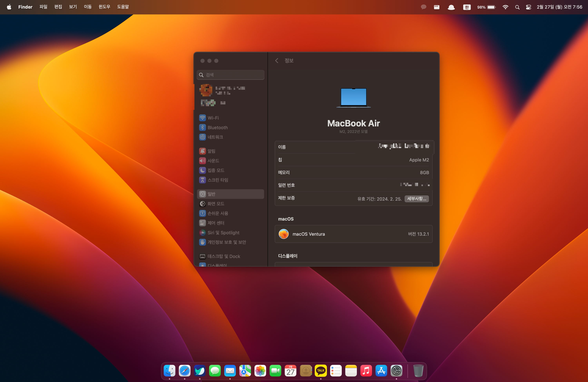The height and width of the screenshot is (382, 588).
Task: Open Control Center from the menu bar
Action: click(528, 7)
